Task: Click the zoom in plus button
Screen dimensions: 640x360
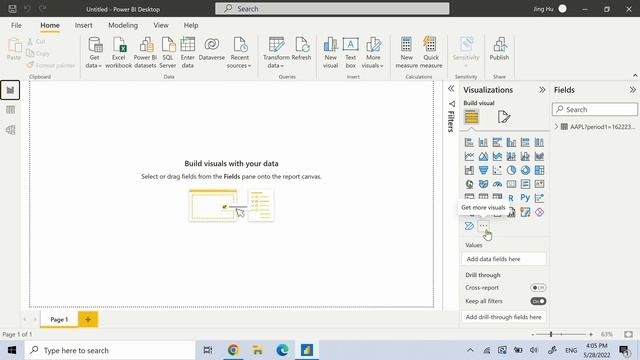Action: click(x=590, y=334)
